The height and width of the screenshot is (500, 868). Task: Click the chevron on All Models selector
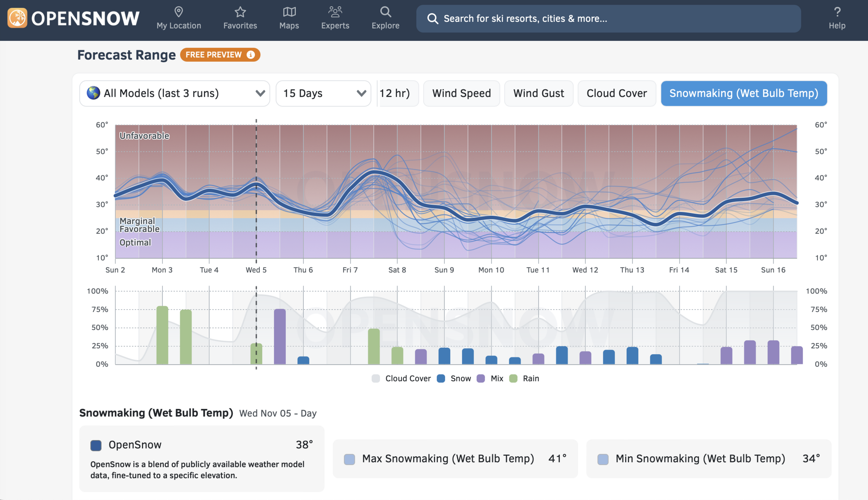coord(260,93)
